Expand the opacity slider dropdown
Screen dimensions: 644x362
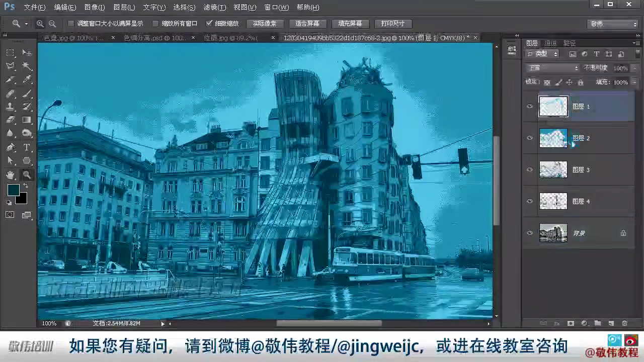click(x=634, y=68)
